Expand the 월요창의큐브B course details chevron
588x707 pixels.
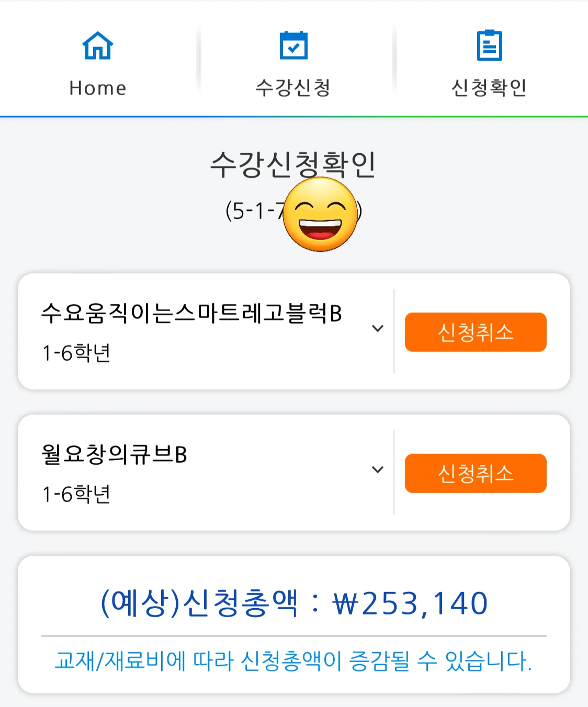[x=378, y=470]
